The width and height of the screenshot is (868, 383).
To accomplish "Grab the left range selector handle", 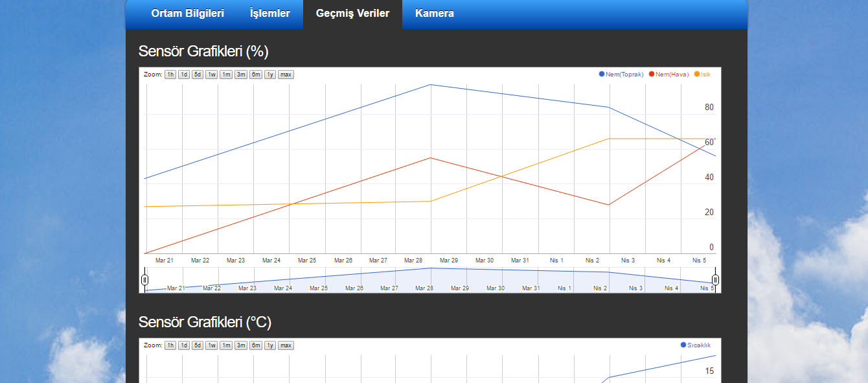I will [x=144, y=280].
